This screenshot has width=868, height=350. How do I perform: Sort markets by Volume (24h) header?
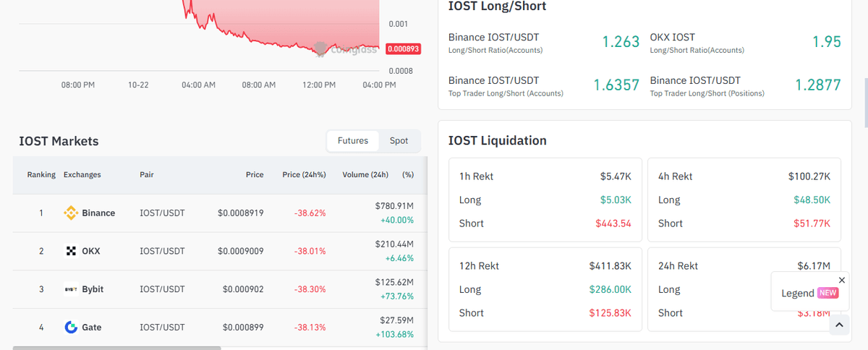point(365,175)
